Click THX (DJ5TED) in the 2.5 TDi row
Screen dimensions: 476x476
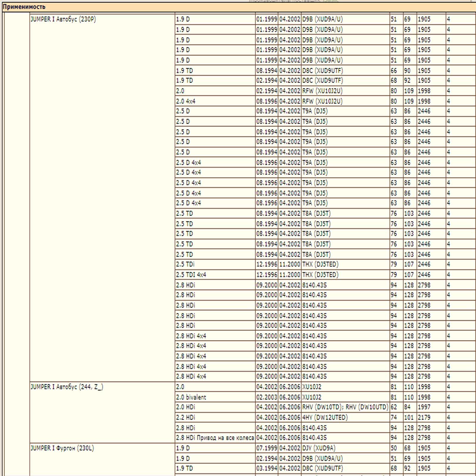(345, 264)
